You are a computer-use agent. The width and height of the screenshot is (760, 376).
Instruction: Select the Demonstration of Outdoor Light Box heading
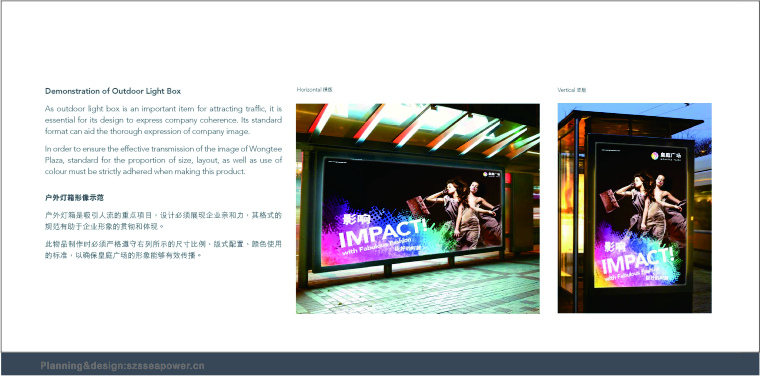click(113, 91)
